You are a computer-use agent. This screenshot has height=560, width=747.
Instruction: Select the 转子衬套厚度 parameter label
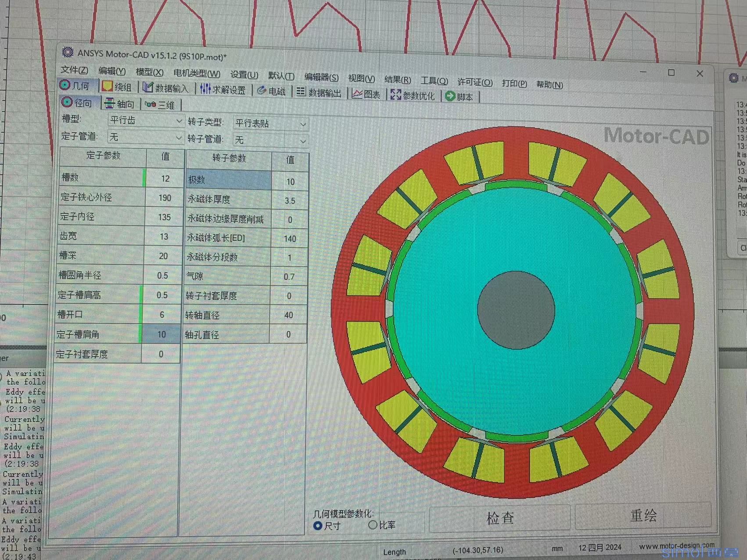coord(227,296)
